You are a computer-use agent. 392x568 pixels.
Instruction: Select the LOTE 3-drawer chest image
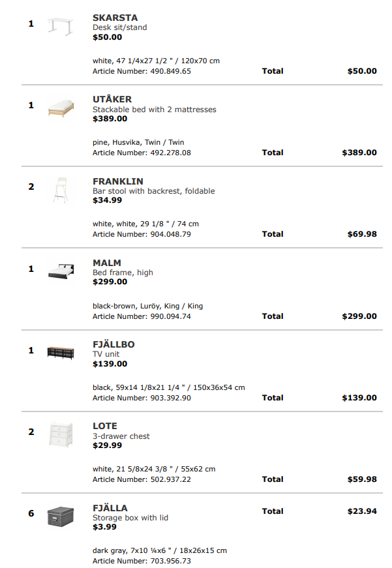click(x=61, y=434)
